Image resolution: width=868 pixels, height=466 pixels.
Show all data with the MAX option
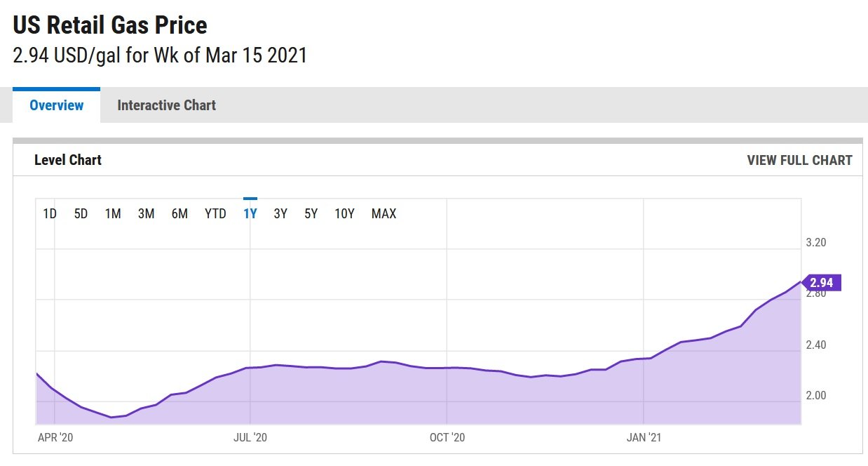point(384,214)
